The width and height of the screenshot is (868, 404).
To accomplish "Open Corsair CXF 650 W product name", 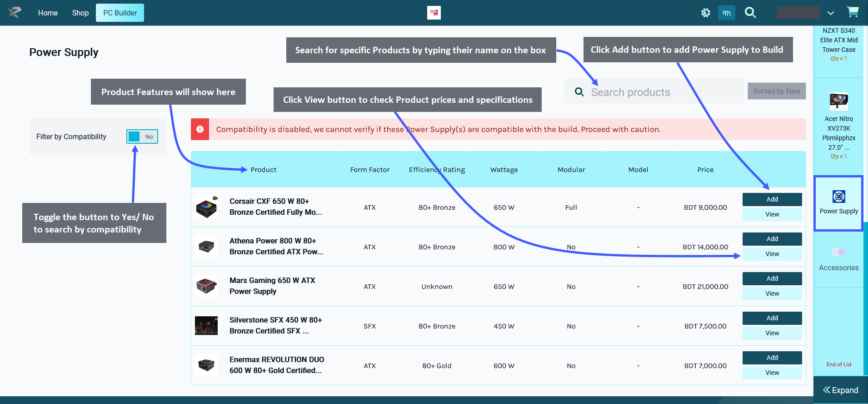I will (275, 207).
